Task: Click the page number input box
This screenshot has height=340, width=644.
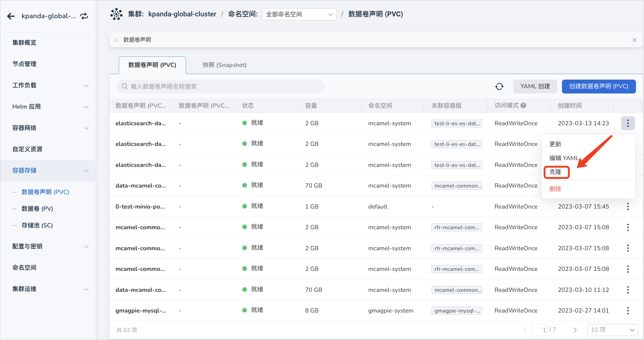Action: coord(539,330)
